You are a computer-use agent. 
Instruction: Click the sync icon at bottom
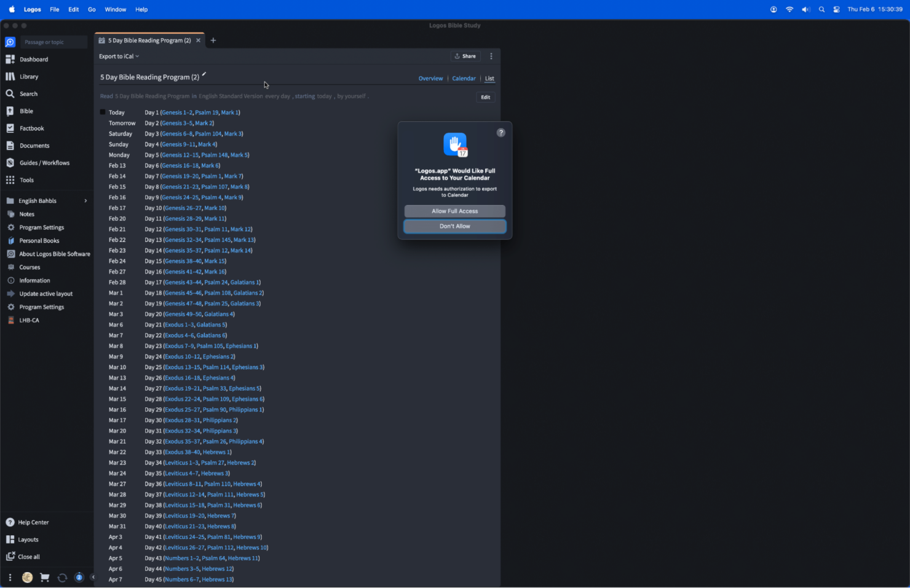pos(62,578)
